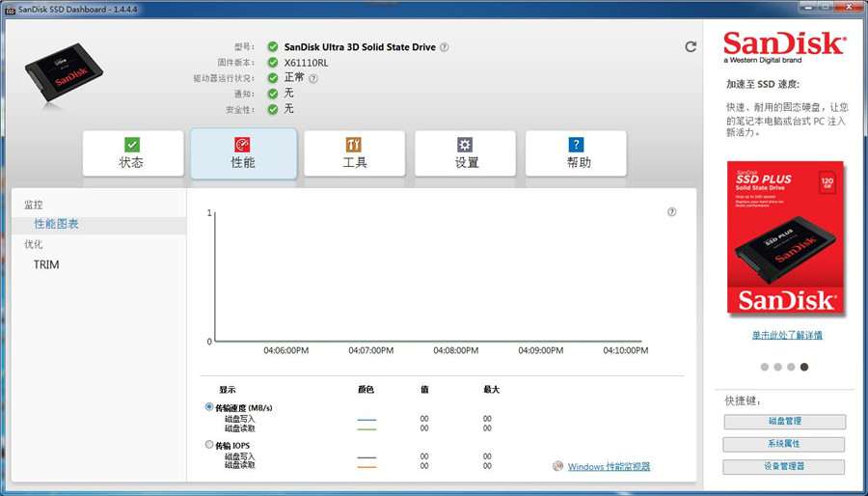
Task: Click help icon beside the drive model name
Action: tap(445, 47)
